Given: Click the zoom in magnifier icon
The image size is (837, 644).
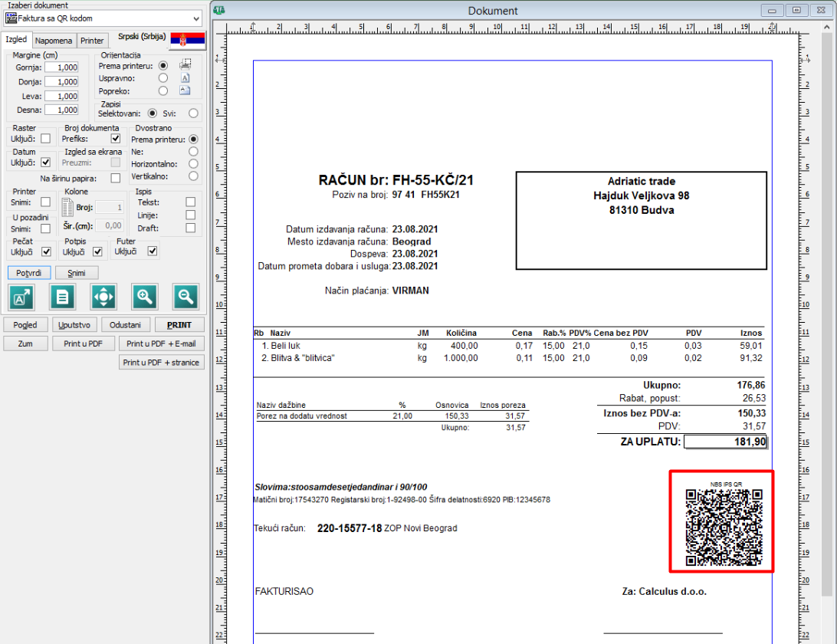Looking at the screenshot, I should 145,297.
